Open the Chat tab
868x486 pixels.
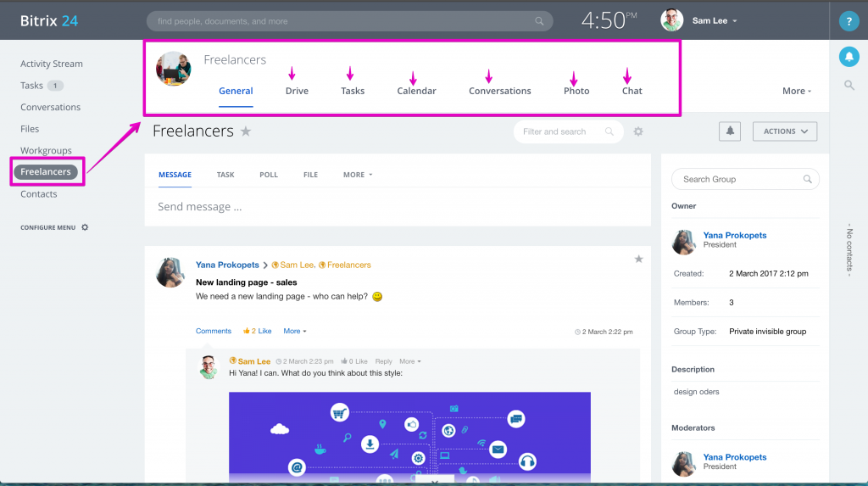point(632,91)
